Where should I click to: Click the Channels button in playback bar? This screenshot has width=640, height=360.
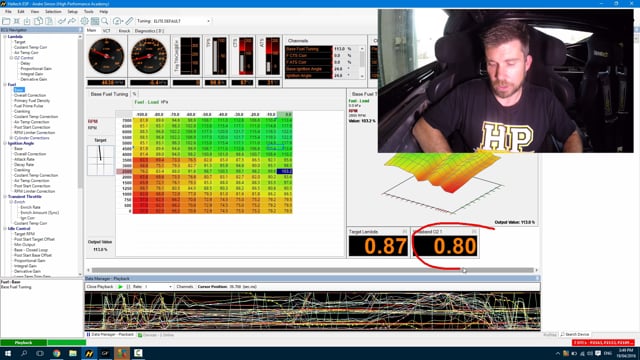click(184, 287)
